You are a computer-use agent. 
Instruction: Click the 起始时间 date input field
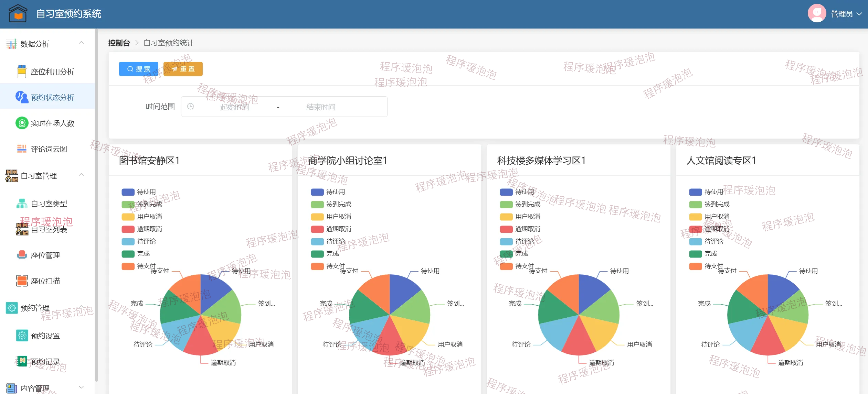coord(235,107)
